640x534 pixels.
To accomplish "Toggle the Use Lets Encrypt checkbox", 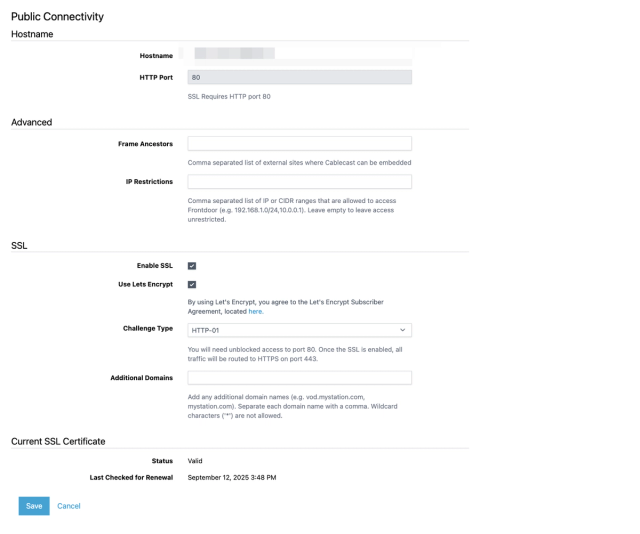I will tap(192, 284).
